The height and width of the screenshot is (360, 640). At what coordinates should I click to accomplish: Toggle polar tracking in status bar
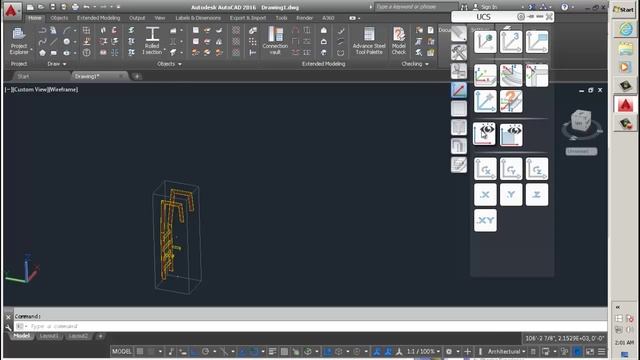(205, 351)
